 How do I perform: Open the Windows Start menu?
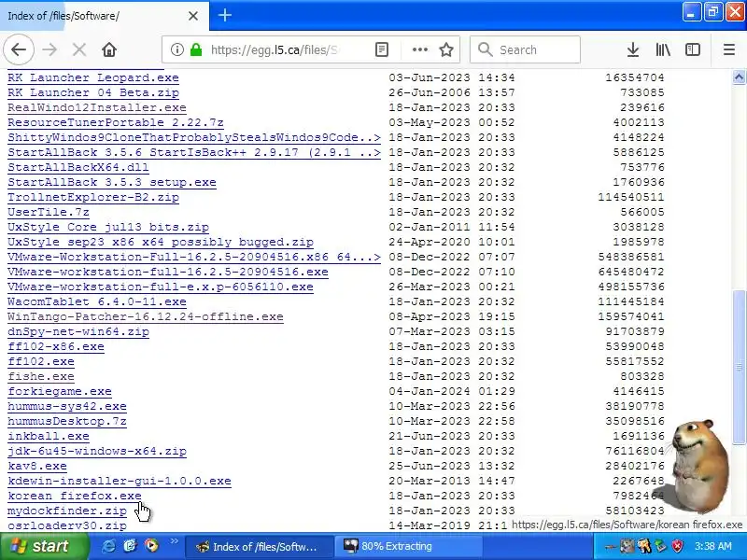[x=44, y=546]
